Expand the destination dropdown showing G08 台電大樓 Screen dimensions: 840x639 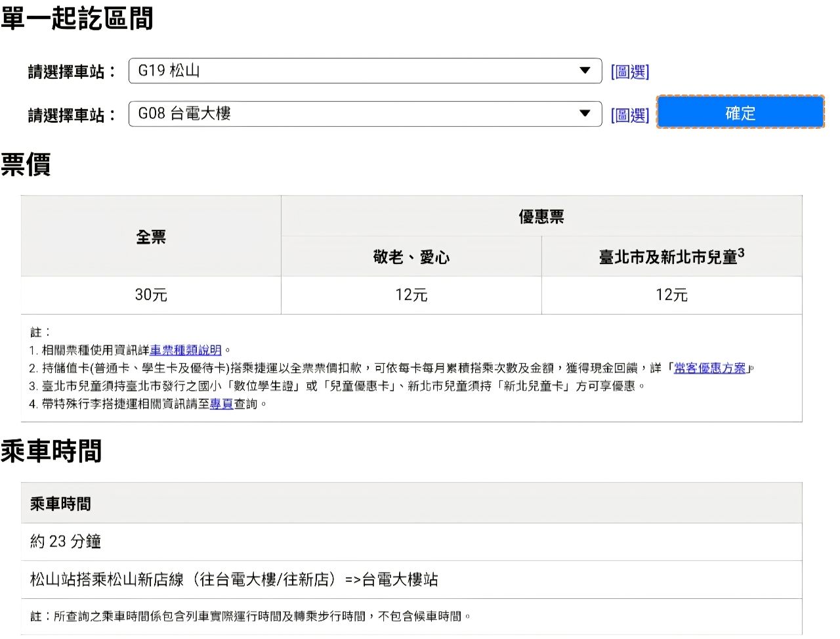(x=365, y=114)
